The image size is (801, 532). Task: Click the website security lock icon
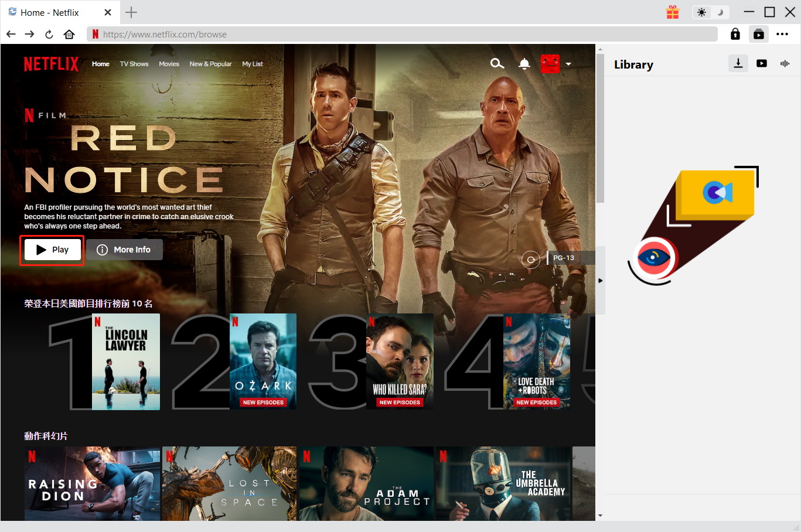click(735, 34)
